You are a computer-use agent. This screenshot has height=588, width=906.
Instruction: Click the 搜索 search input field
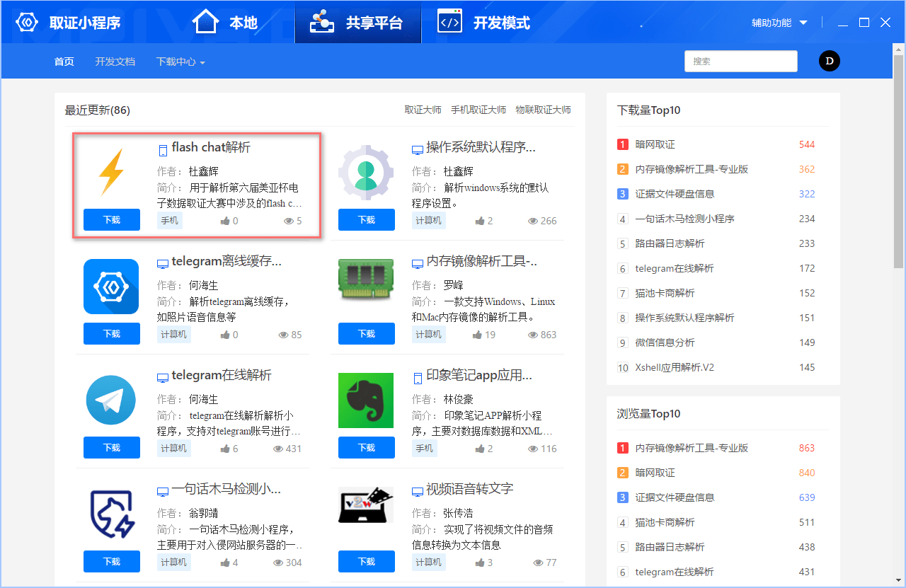click(740, 62)
